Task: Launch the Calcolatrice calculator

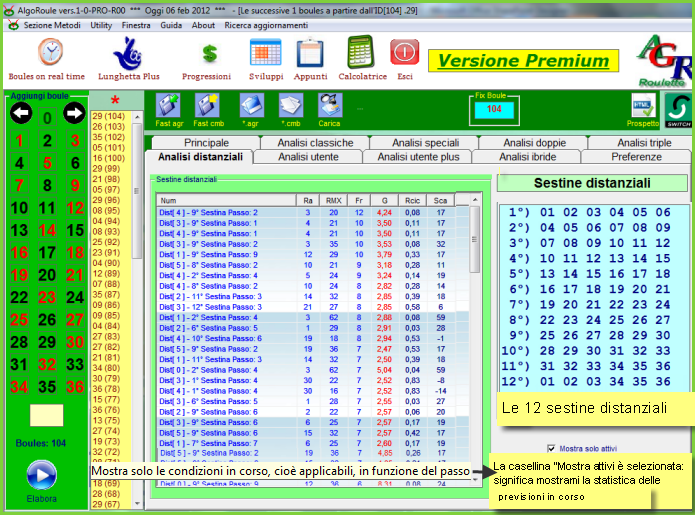Action: (360, 52)
